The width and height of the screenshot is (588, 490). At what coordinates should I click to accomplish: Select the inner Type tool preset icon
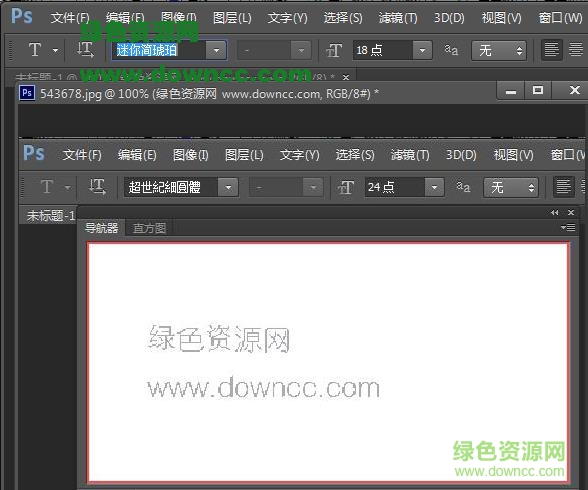[47, 186]
